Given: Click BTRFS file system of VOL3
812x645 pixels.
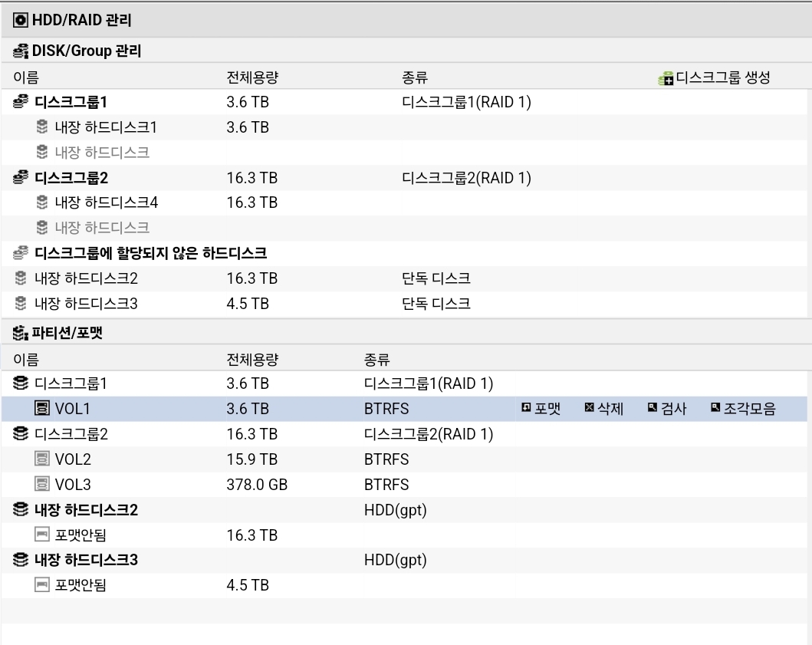Looking at the screenshot, I should pos(386,485).
